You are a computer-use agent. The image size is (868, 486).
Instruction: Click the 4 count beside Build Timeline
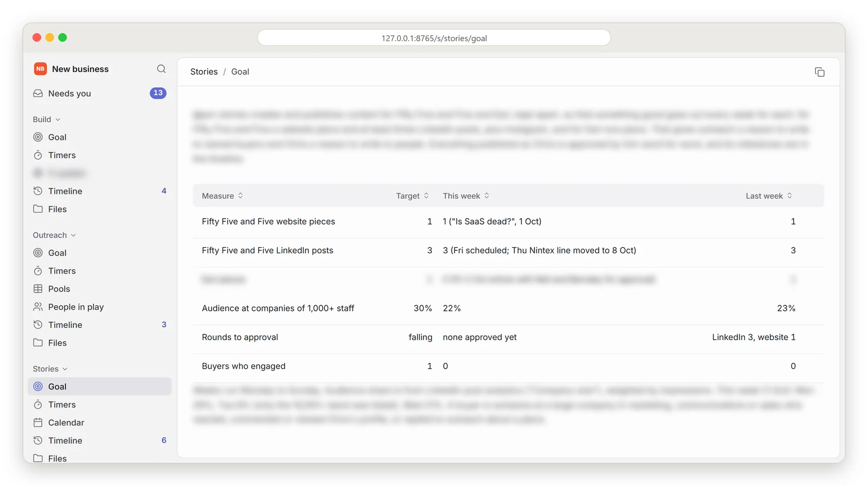coord(164,191)
